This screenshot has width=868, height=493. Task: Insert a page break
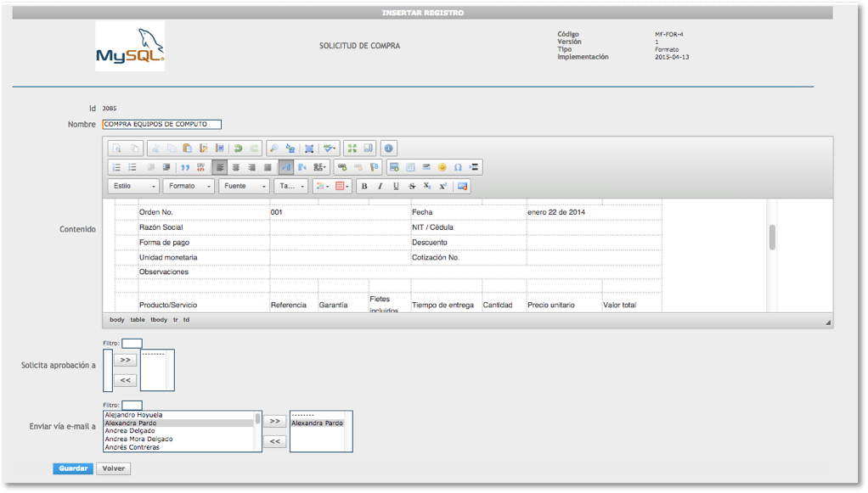coord(474,167)
